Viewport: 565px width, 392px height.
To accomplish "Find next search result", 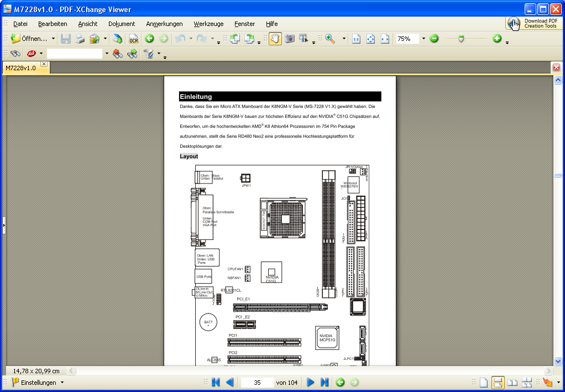I will [x=132, y=54].
